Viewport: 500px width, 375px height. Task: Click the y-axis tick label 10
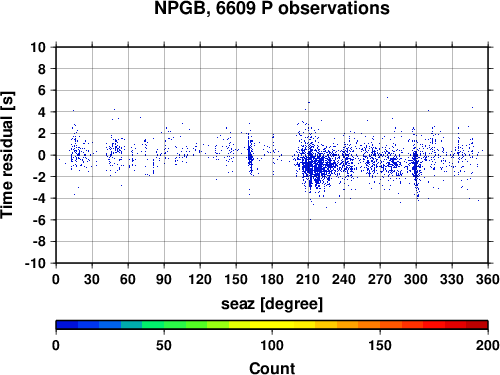[38, 47]
